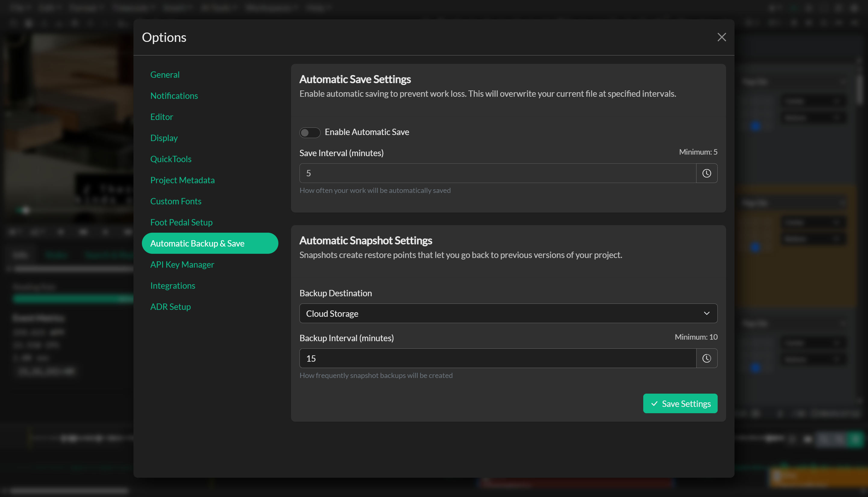Open the API Key Manager section
The image size is (868, 497).
182,264
